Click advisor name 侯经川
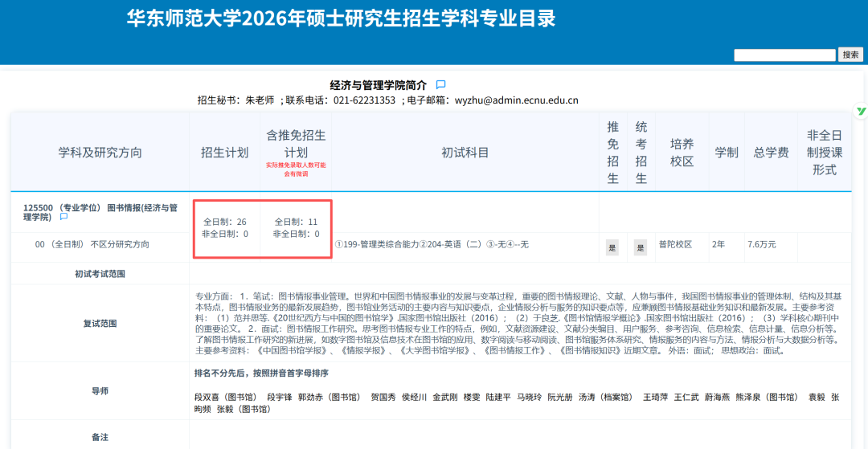The height and width of the screenshot is (449, 868). (415, 397)
